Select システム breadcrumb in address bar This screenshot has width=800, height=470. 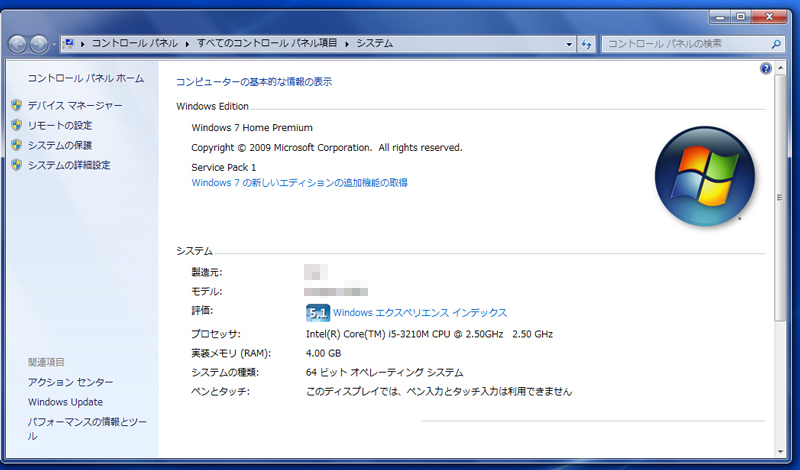[374, 43]
